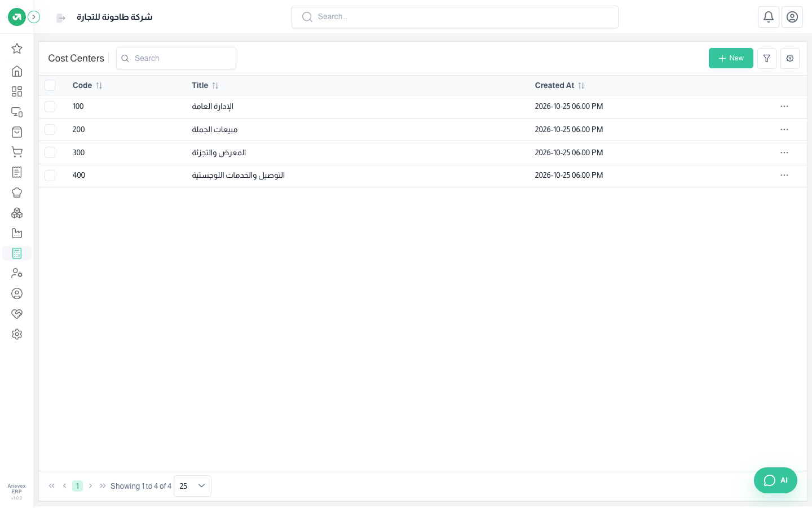The image size is (812, 508).
Task: Click the Cost Centers heading
Action: click(76, 58)
